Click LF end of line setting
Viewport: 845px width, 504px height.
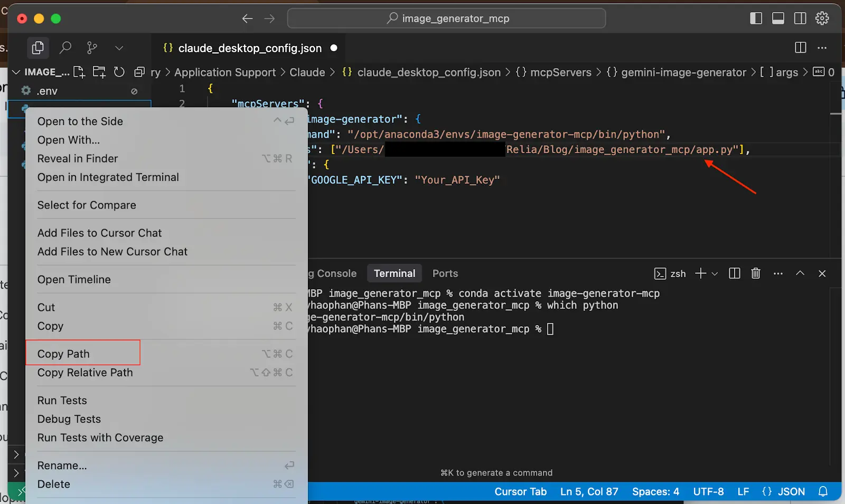(x=743, y=492)
